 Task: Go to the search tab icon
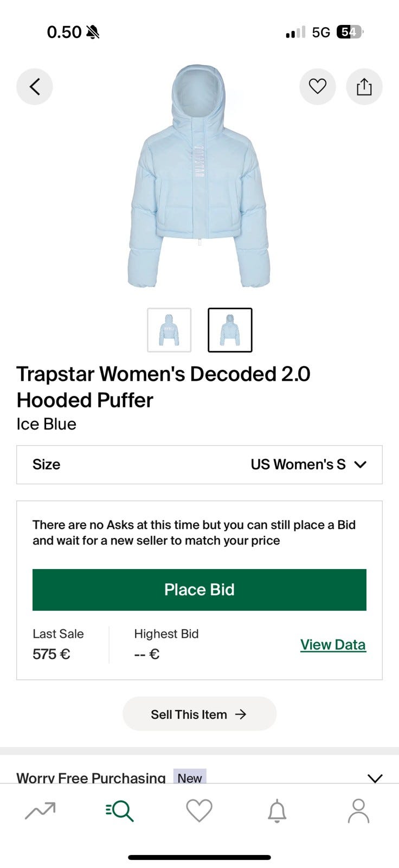click(120, 811)
